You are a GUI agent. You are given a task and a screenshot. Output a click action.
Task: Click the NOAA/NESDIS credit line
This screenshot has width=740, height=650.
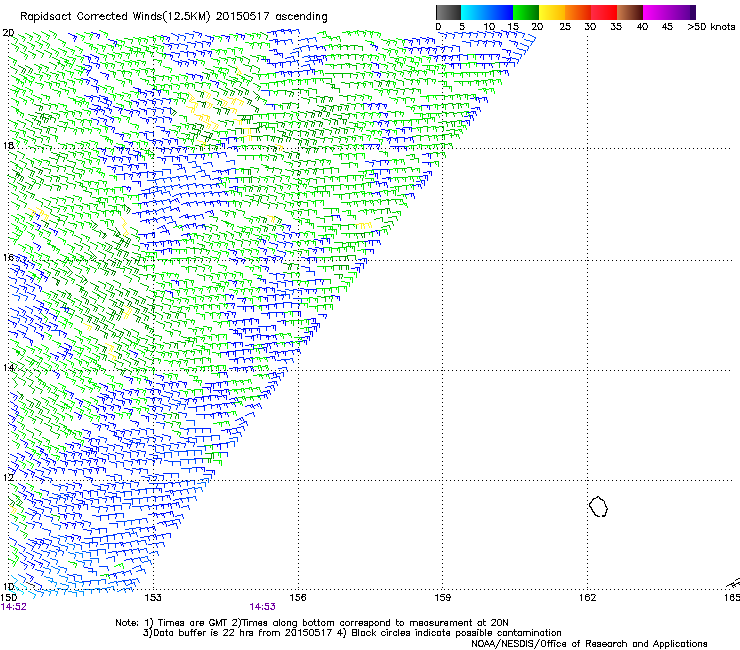[589, 644]
